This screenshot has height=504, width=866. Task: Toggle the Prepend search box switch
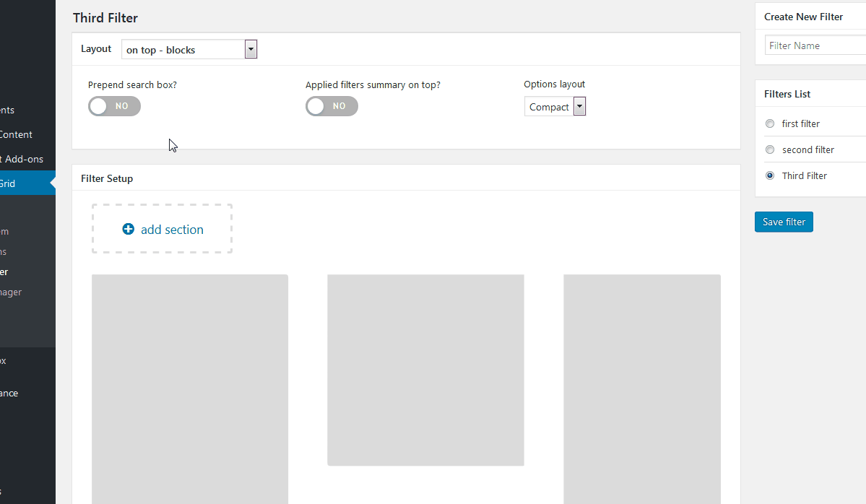114,106
